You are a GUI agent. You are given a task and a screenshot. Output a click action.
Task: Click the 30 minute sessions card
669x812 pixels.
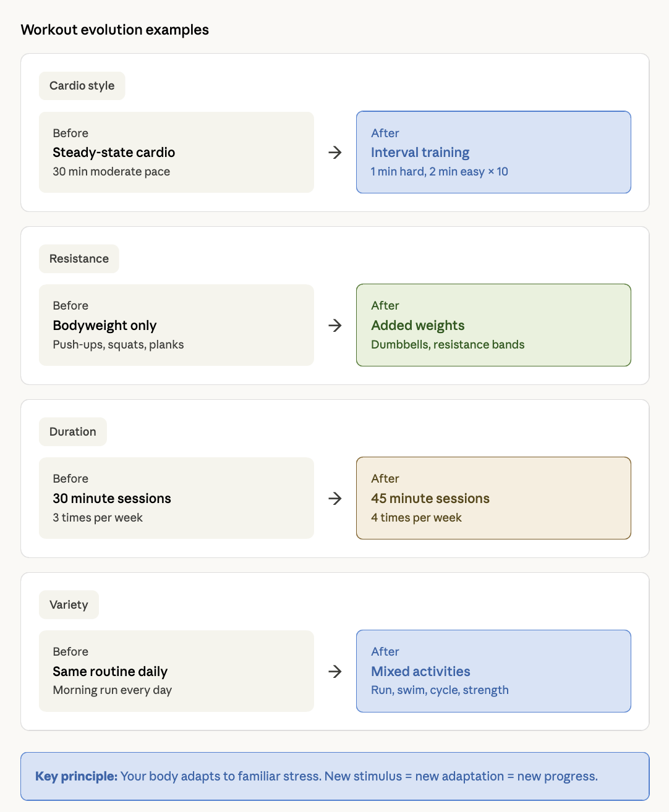coord(176,498)
